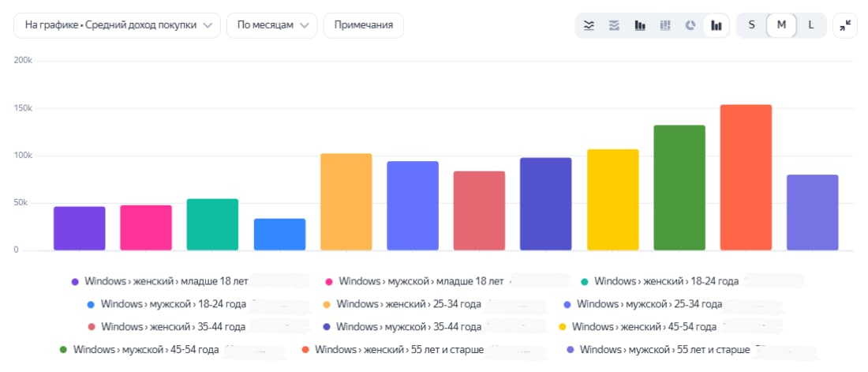Click the '200k' y-axis label

tap(23, 61)
